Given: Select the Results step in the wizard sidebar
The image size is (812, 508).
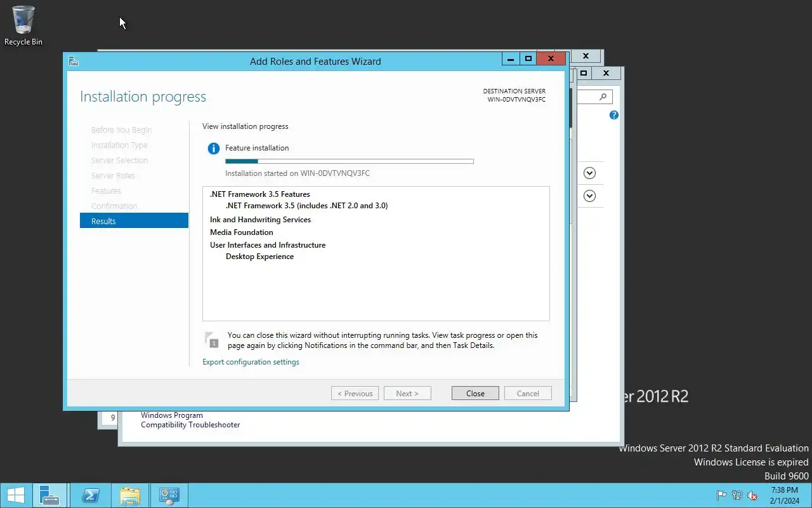Looking at the screenshot, I should click(134, 221).
